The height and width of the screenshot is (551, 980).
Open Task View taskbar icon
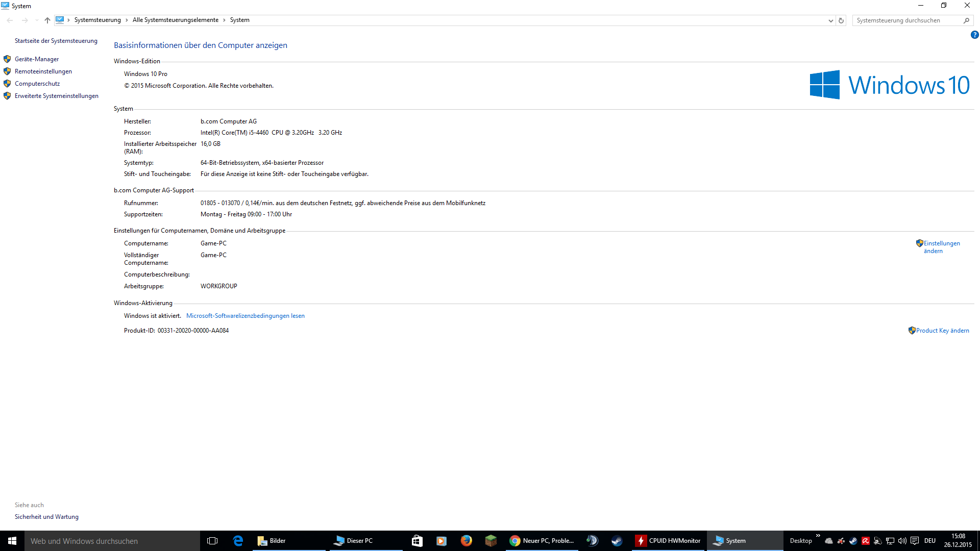pos(212,541)
